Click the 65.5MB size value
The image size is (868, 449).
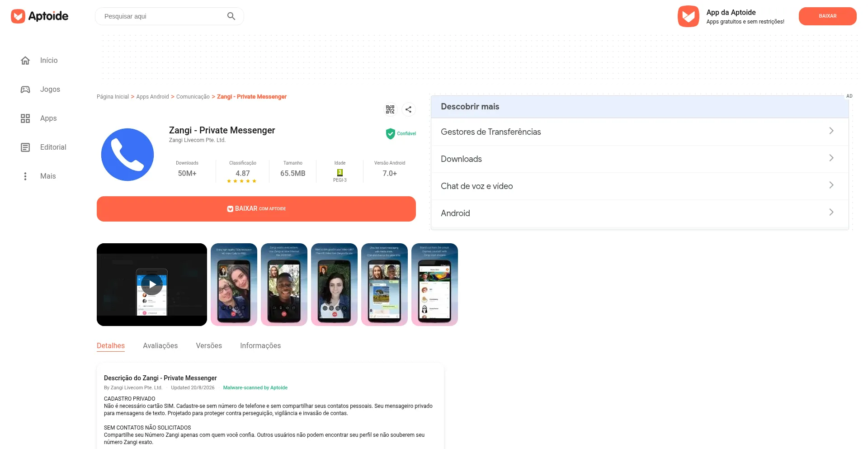point(293,174)
